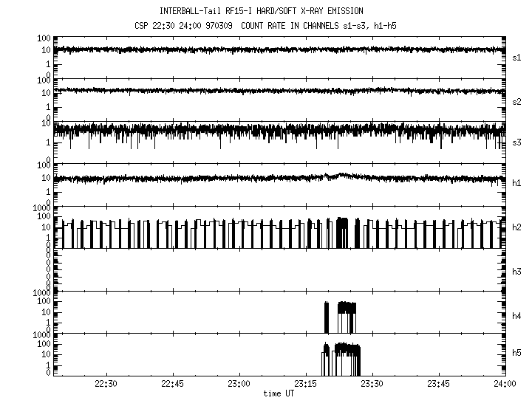Image resolution: width=532 pixels, height=406 pixels.
Task: Select the s3 channel label
Action: coord(517,142)
